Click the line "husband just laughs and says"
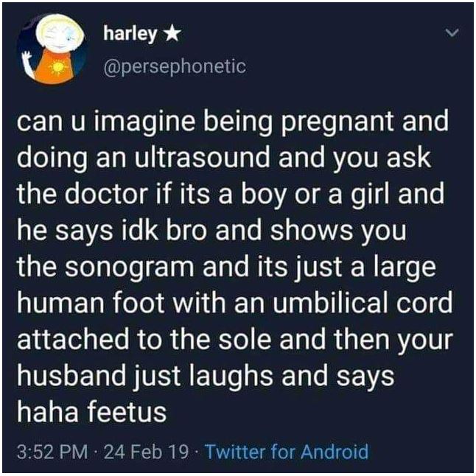The height and width of the screenshot is (476, 476). 206,377
